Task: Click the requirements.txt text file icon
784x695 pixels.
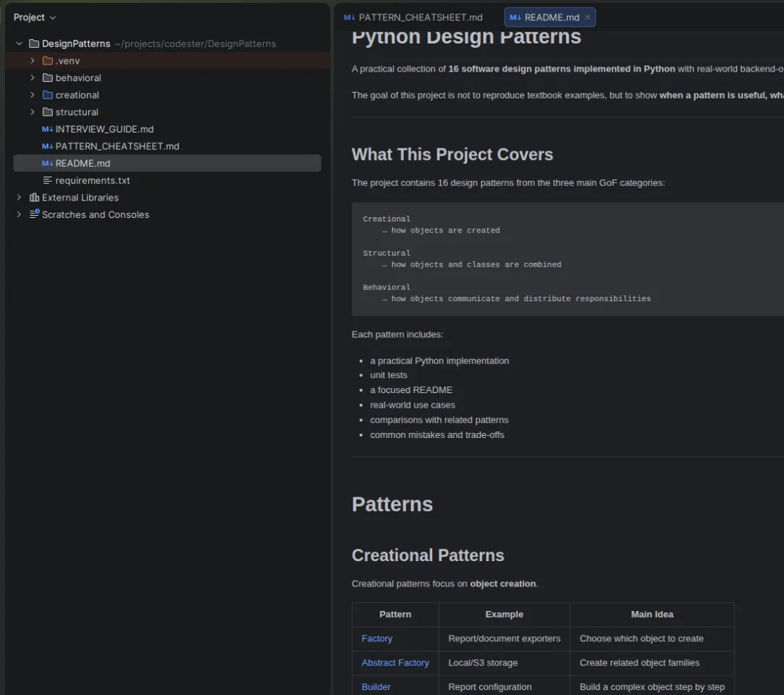Action: click(x=48, y=180)
